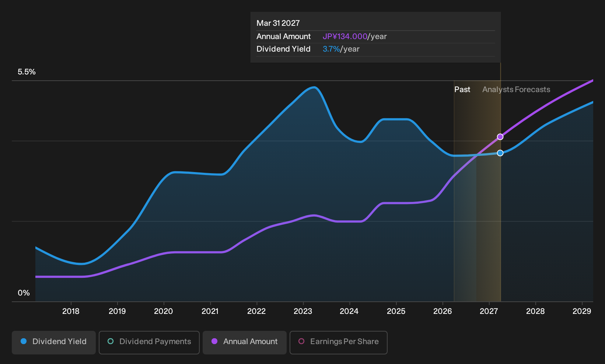Screen dimensions: 605x364
Task: Click the teal Dividend Payments circle icon
Action: coord(111,341)
